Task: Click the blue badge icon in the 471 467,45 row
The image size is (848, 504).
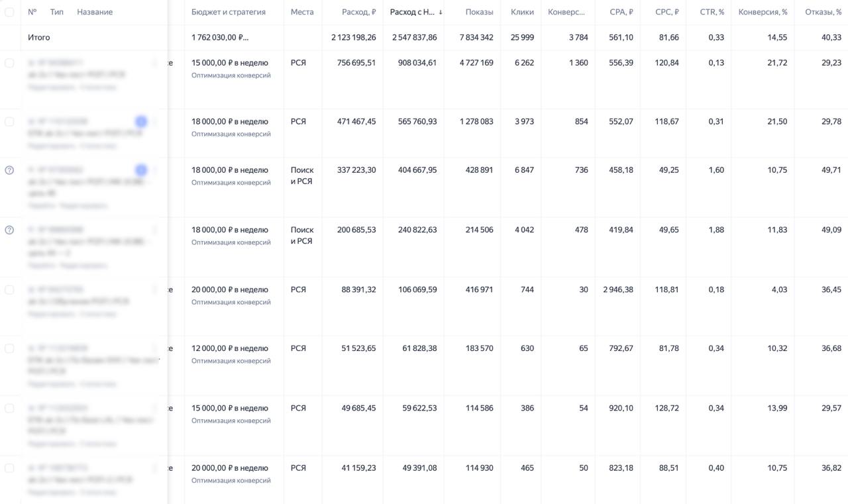Action: 141,121
